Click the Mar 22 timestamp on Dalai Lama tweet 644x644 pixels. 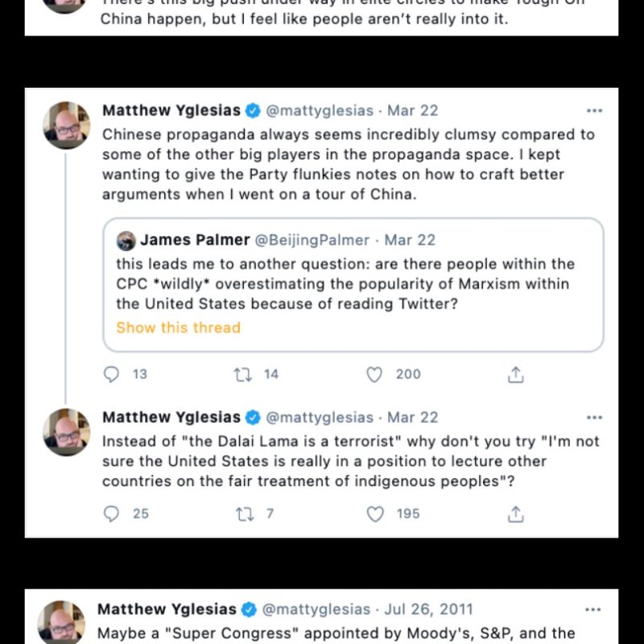coord(412,417)
